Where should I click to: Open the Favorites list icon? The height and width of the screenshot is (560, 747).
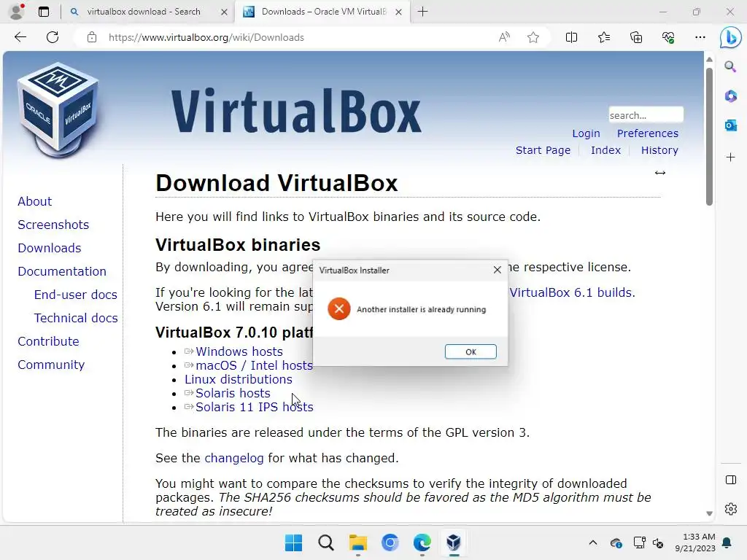(x=603, y=37)
